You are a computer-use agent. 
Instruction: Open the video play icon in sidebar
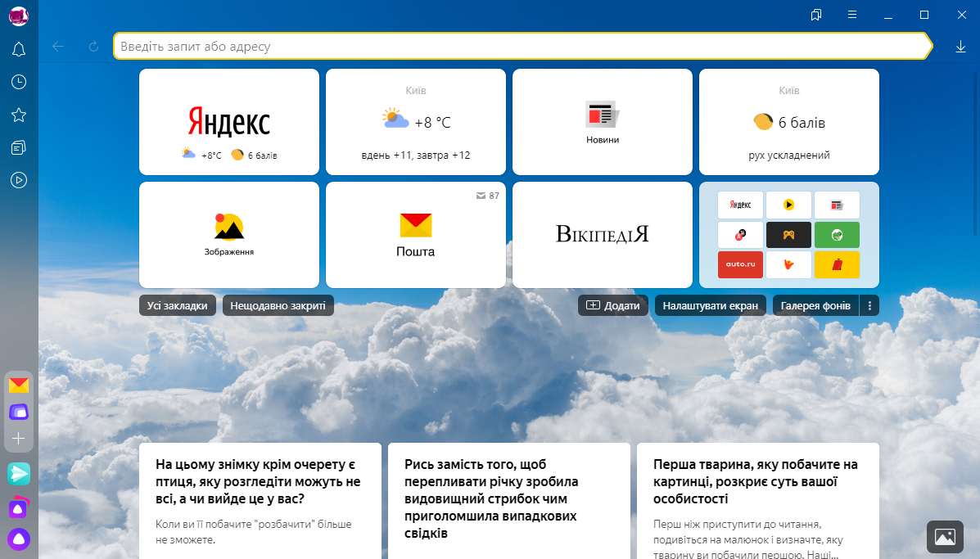[x=19, y=181]
